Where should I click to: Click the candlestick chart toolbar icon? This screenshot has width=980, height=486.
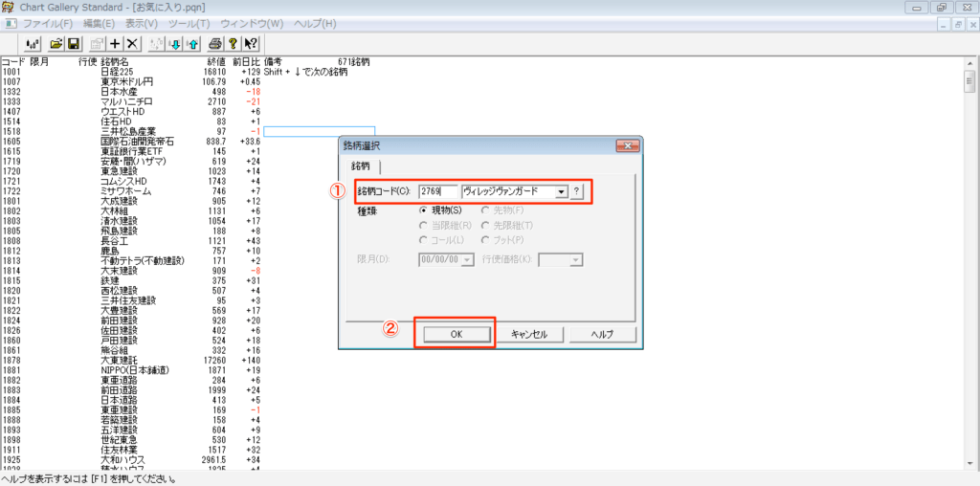click(33, 44)
